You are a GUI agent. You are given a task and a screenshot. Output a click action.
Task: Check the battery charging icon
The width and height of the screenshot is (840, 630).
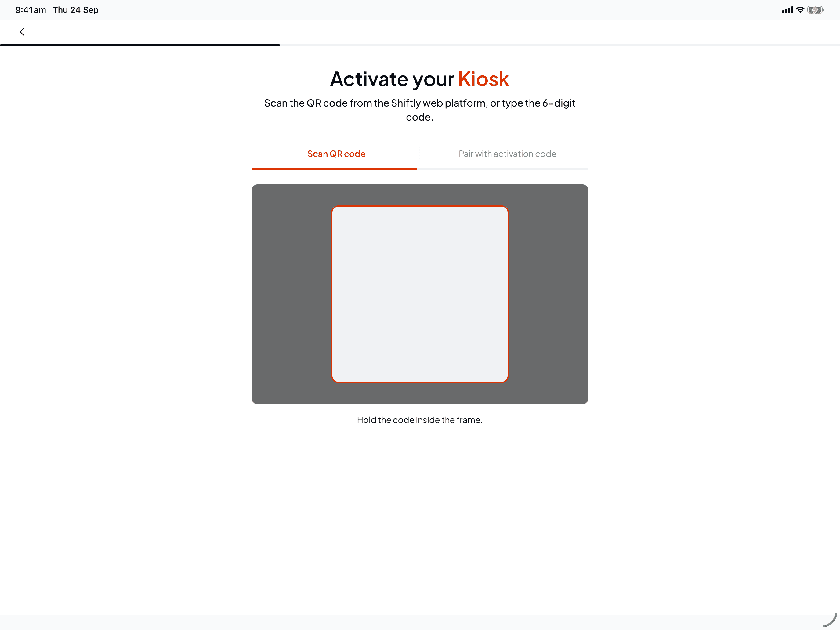point(815,10)
